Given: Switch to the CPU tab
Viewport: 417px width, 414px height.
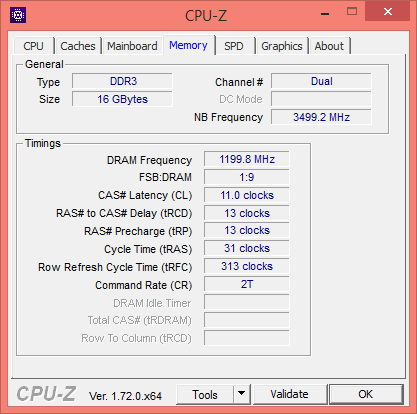Looking at the screenshot, I should point(33,46).
